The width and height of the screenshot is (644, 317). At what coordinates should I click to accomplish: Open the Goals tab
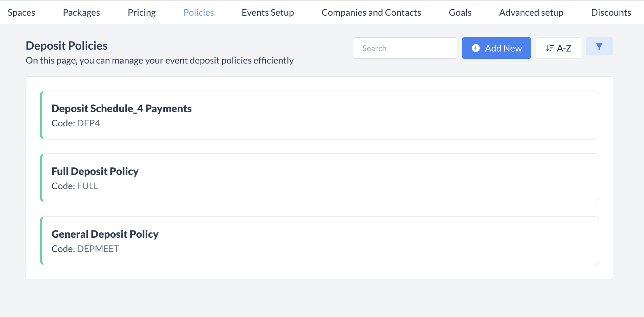pos(460,12)
